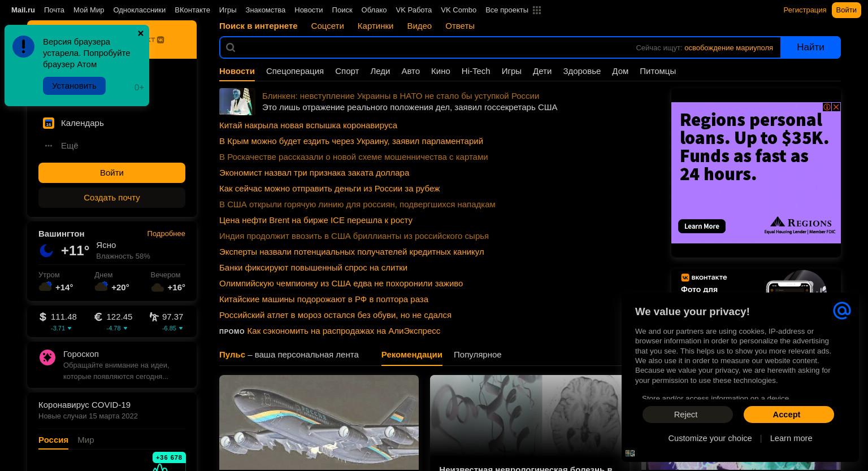
Task: Open Календарь in sidebar
Action: click(x=82, y=123)
